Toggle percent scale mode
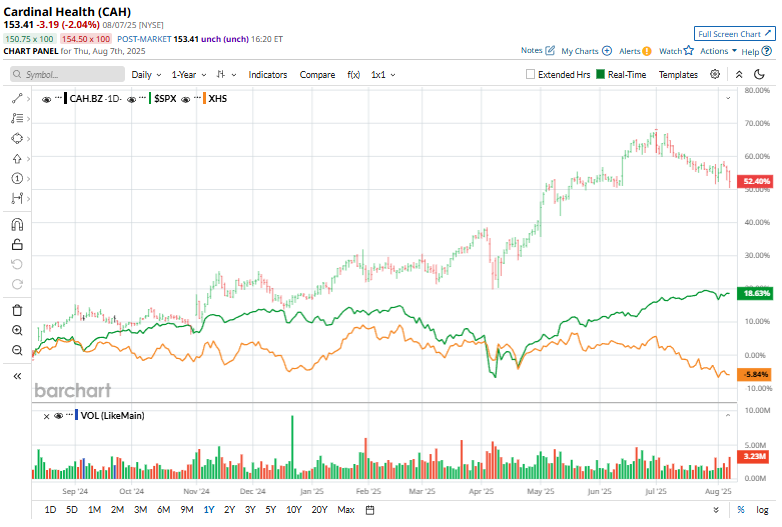This screenshot has width=782, height=527. tap(741, 510)
